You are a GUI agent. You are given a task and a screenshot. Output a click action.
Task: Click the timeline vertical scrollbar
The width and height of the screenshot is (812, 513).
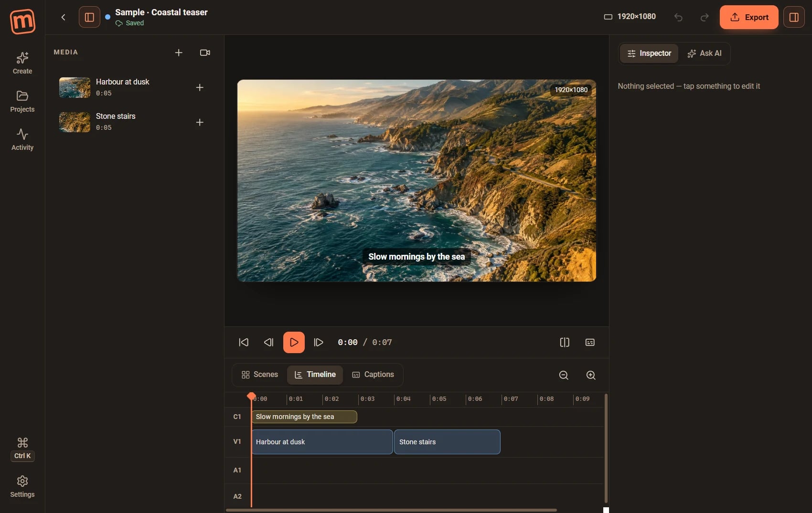(x=606, y=448)
